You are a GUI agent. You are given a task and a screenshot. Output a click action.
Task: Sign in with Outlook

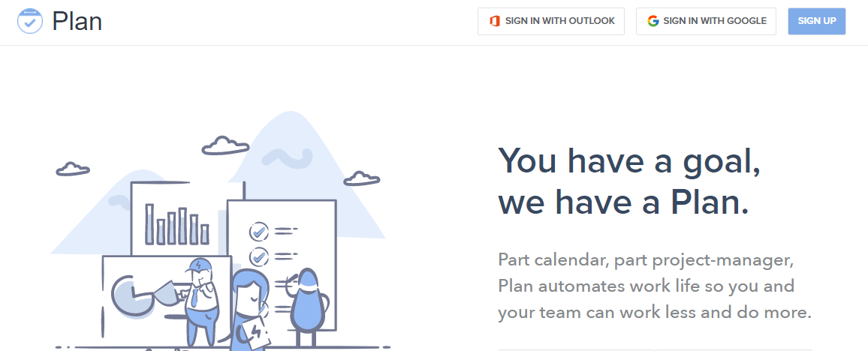point(551,22)
